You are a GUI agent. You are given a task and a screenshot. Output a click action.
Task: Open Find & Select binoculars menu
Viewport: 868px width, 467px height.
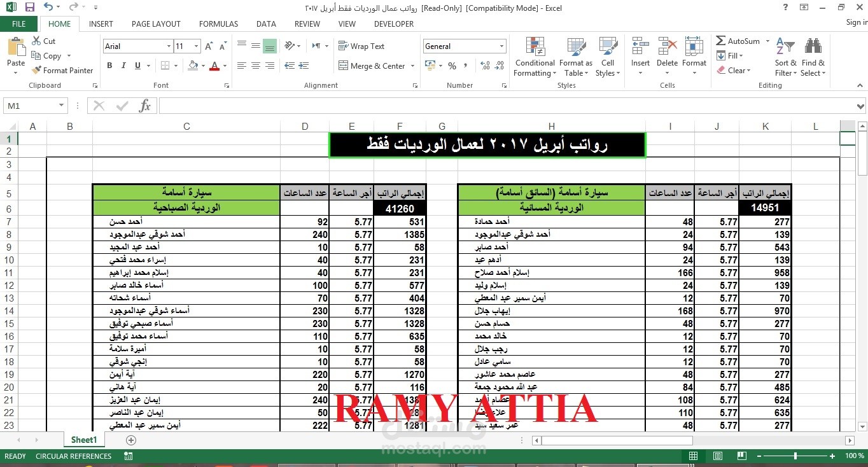click(813, 57)
